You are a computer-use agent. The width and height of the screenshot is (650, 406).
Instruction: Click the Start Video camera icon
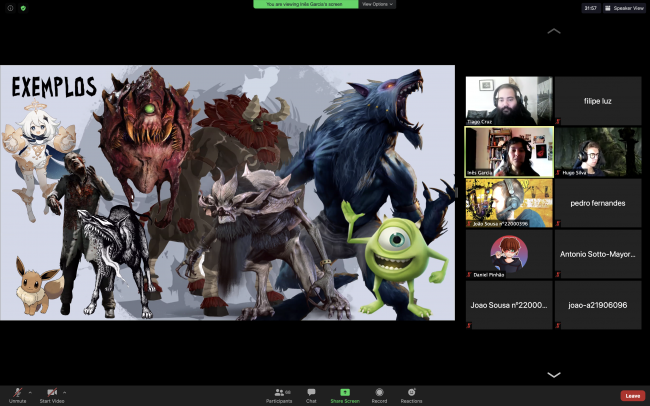pos(52,392)
